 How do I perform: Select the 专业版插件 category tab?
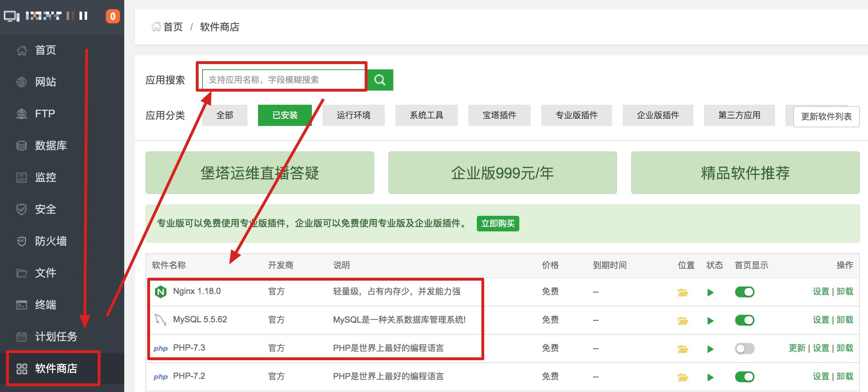coord(577,115)
